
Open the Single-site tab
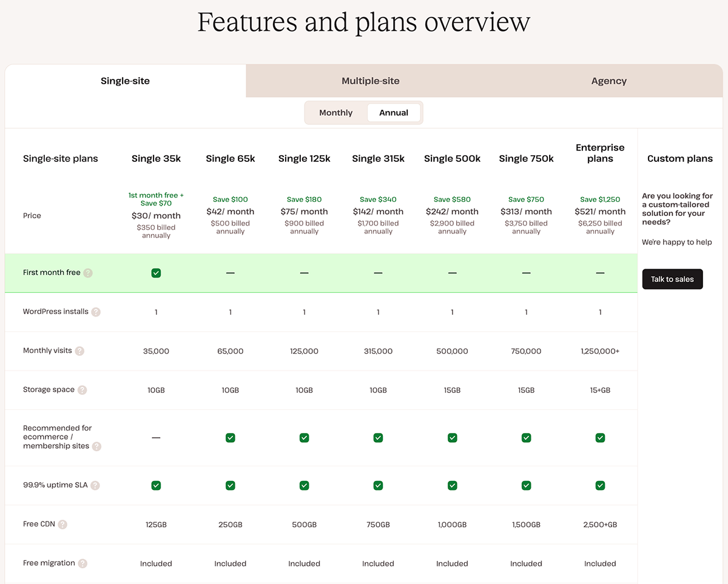point(126,81)
